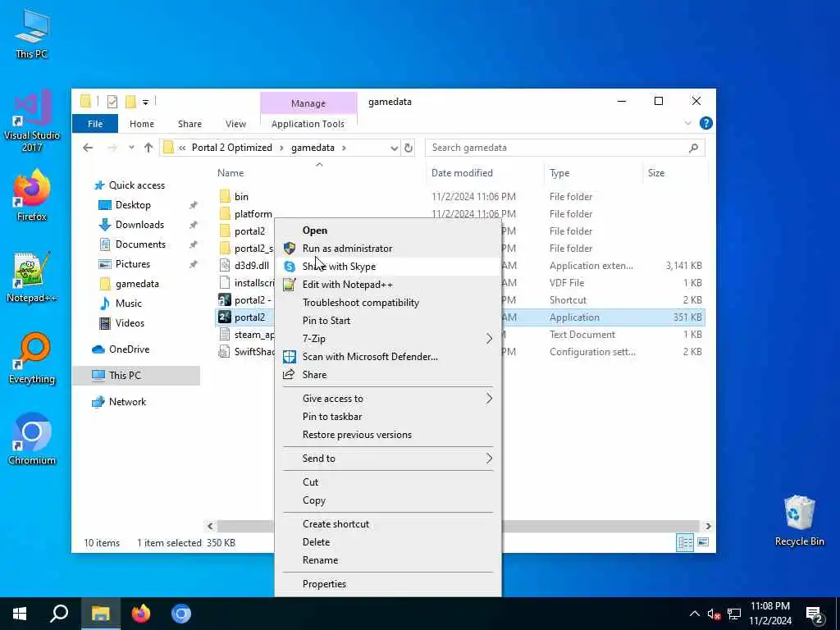Expand breadcrumb arrow after gamedata
840x630 pixels.
[344, 148]
